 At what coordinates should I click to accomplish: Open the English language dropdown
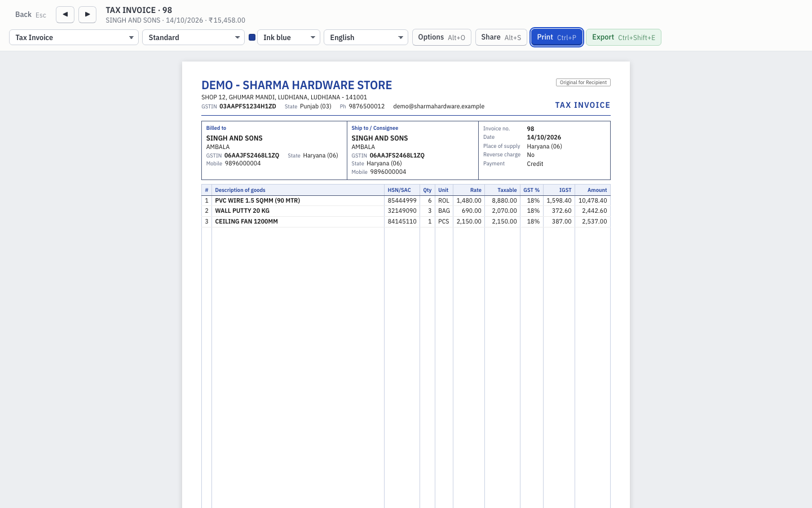point(366,37)
